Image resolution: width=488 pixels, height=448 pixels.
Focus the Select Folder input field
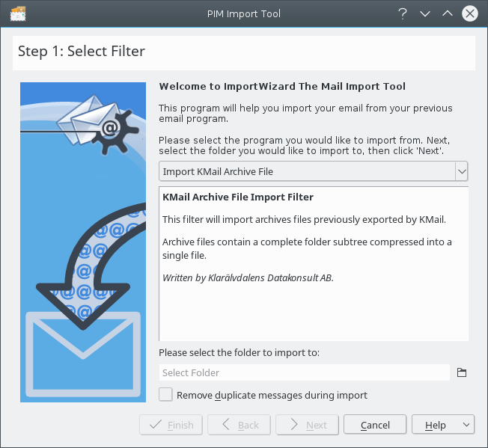[x=304, y=372]
